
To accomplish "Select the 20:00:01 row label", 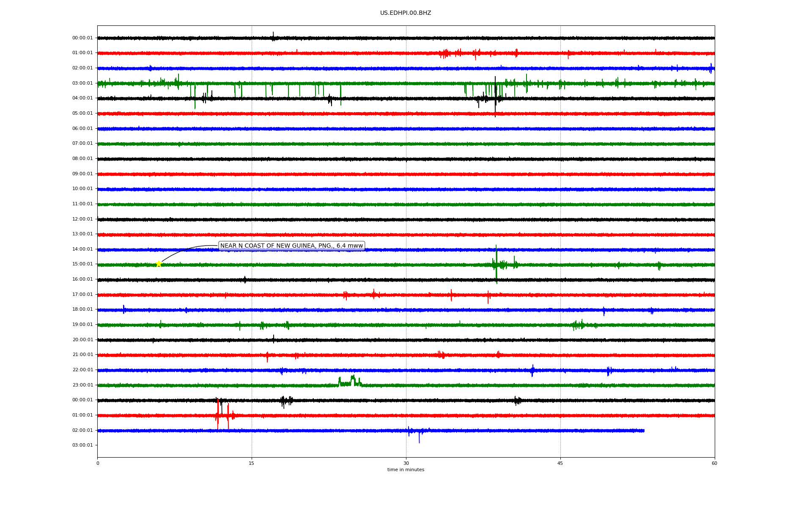I will pos(82,340).
